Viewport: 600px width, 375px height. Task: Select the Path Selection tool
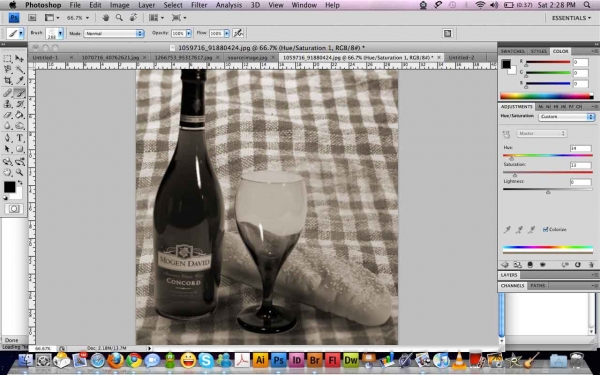(7, 149)
